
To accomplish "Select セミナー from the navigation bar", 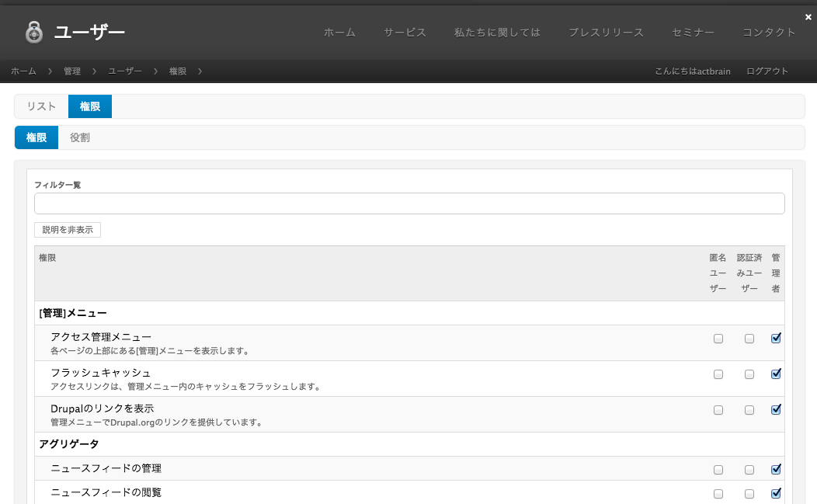I will 692,32.
